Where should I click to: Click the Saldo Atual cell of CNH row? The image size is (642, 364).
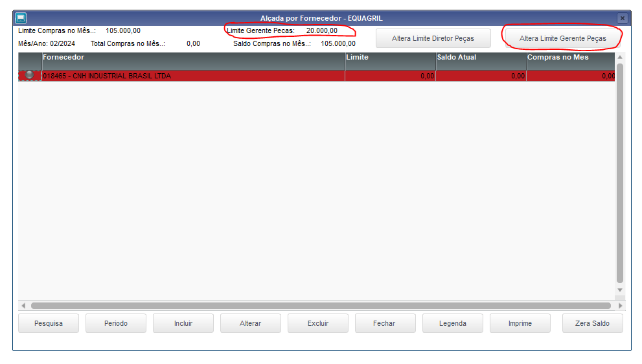[481, 76]
